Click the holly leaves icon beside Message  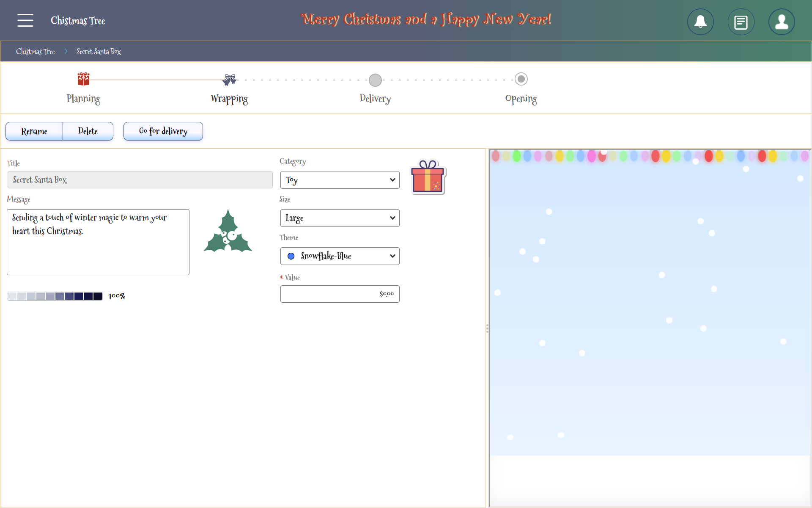228,231
